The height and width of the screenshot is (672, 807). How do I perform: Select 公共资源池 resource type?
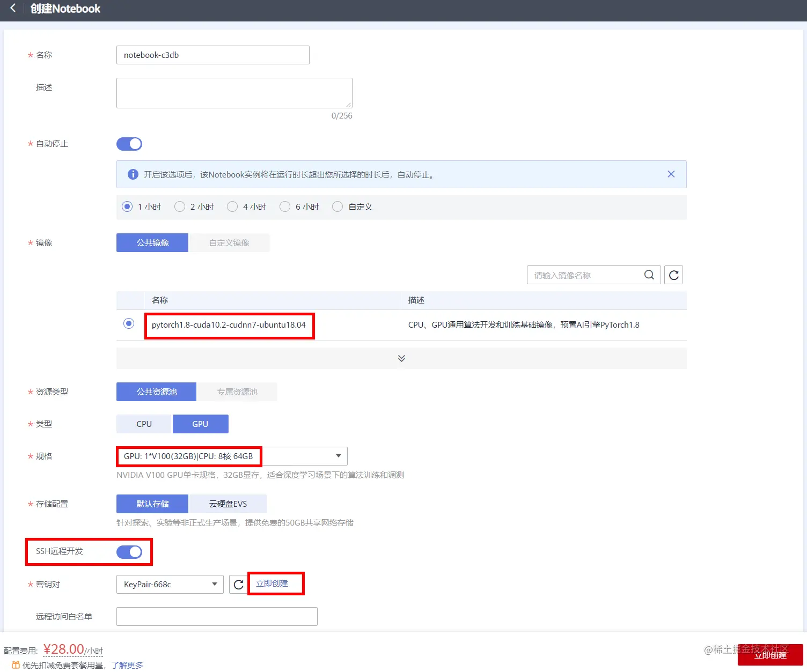156,392
